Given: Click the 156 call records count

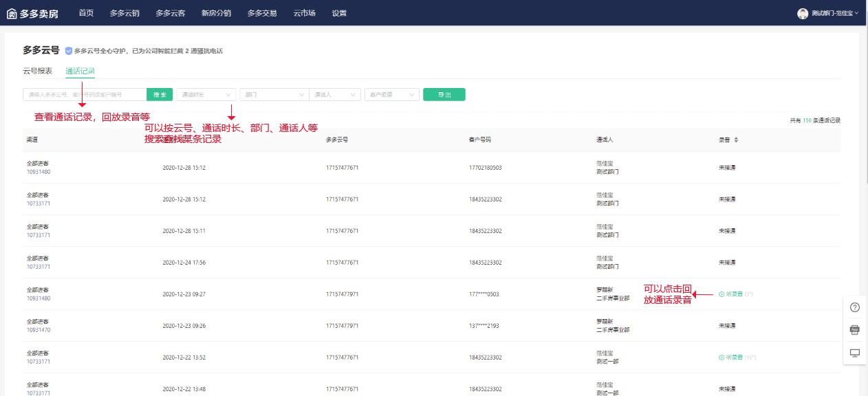Looking at the screenshot, I should coord(807,120).
